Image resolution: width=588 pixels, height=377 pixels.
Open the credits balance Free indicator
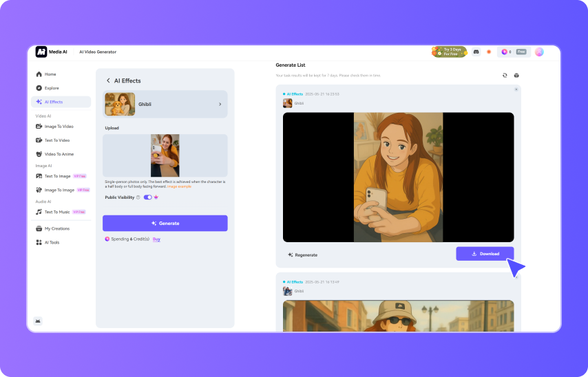[x=514, y=52]
